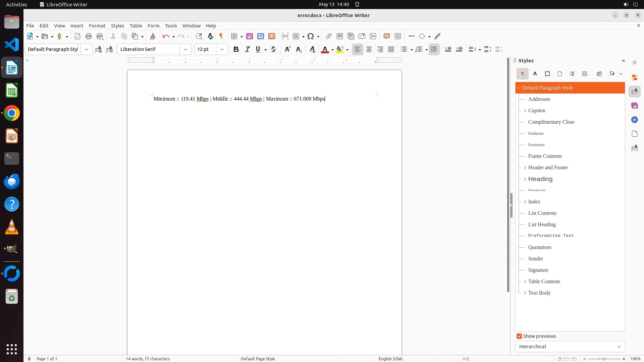Screen dimensions: 644x362
Task: Click the English (USA) language status field
Action: tap(390, 359)
